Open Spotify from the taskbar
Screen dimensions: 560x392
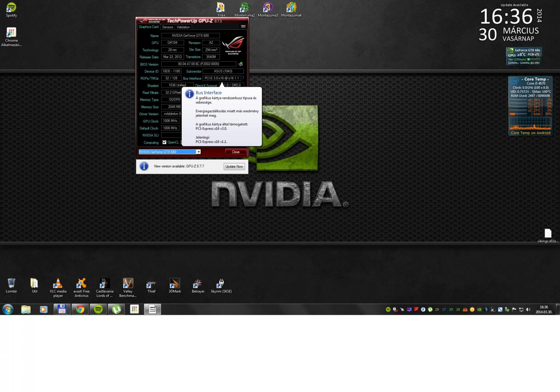[x=98, y=309]
